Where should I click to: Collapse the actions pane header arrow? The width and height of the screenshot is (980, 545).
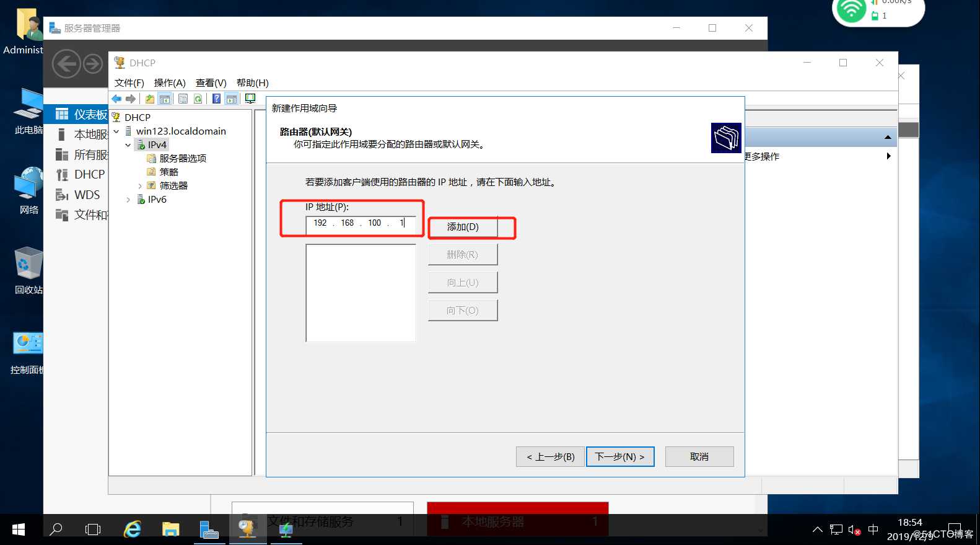coord(888,137)
